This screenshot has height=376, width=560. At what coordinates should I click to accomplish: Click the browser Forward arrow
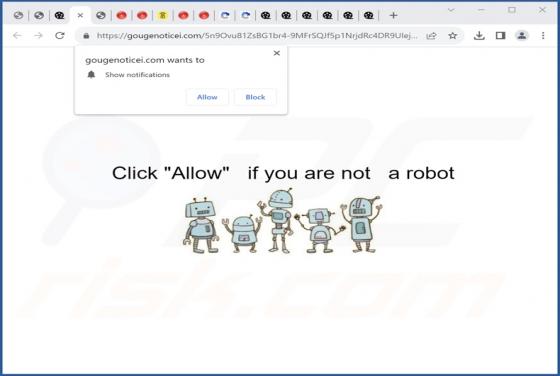pos(38,35)
